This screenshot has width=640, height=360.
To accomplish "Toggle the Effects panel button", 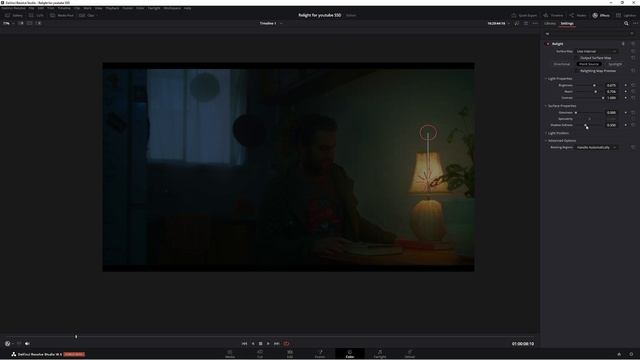I will 601,16.
